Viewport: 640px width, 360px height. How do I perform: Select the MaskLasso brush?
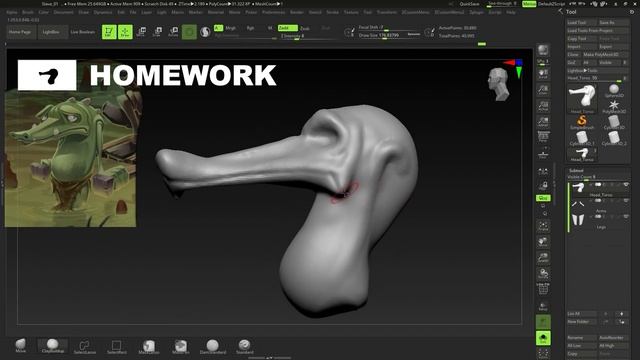coord(149,347)
